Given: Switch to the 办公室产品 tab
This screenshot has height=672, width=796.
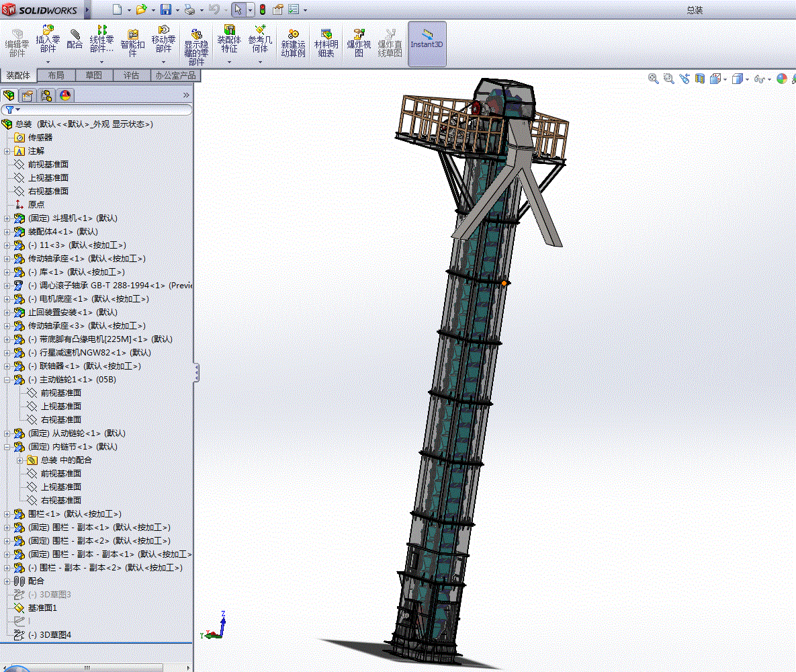Looking at the screenshot, I should click(175, 75).
